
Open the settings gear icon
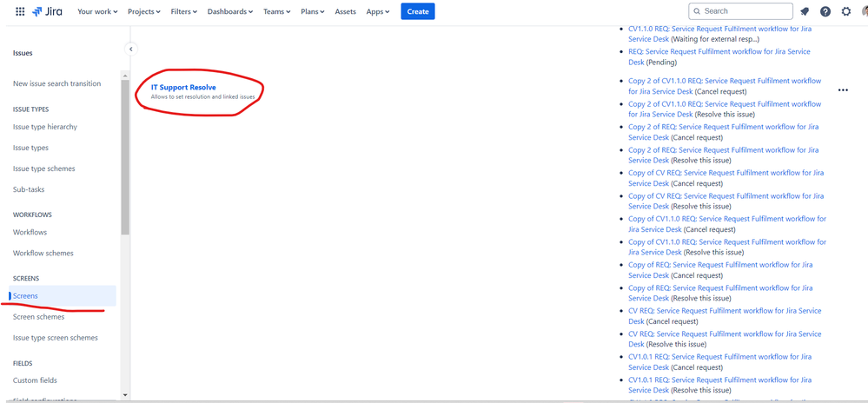846,11
